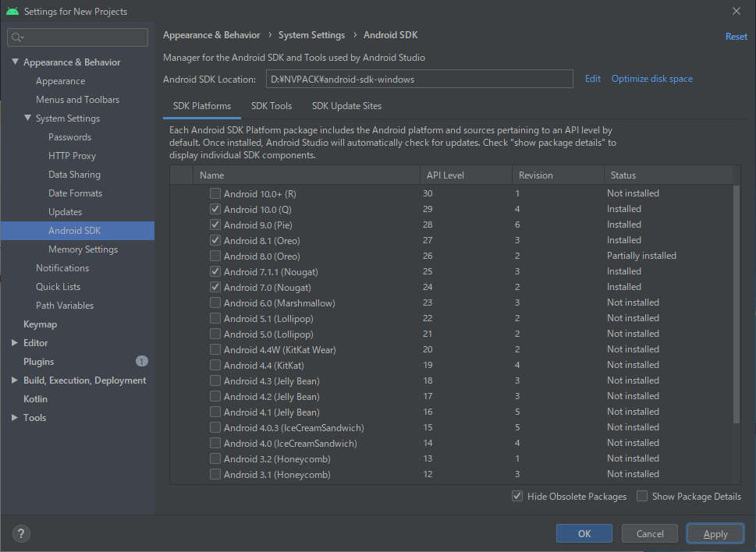Switch to SDK Tools tab
The image size is (756, 552).
click(272, 106)
